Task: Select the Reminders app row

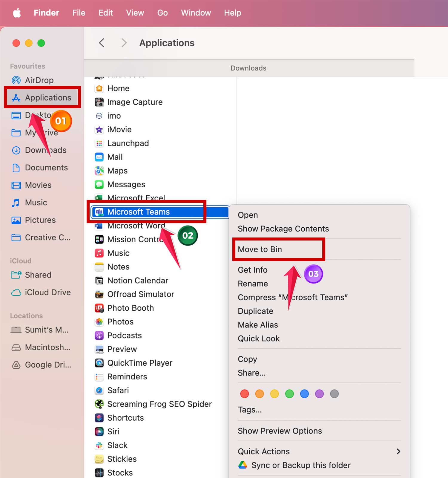Action: click(x=121, y=377)
